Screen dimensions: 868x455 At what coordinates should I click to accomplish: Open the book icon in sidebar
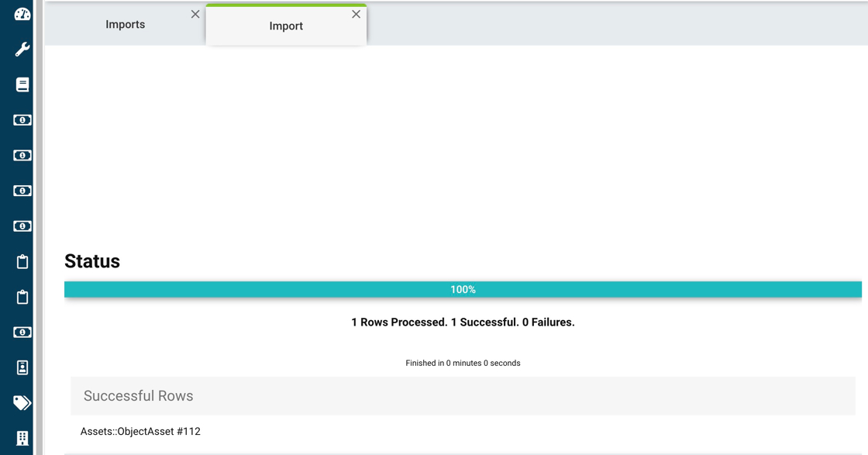tap(22, 84)
